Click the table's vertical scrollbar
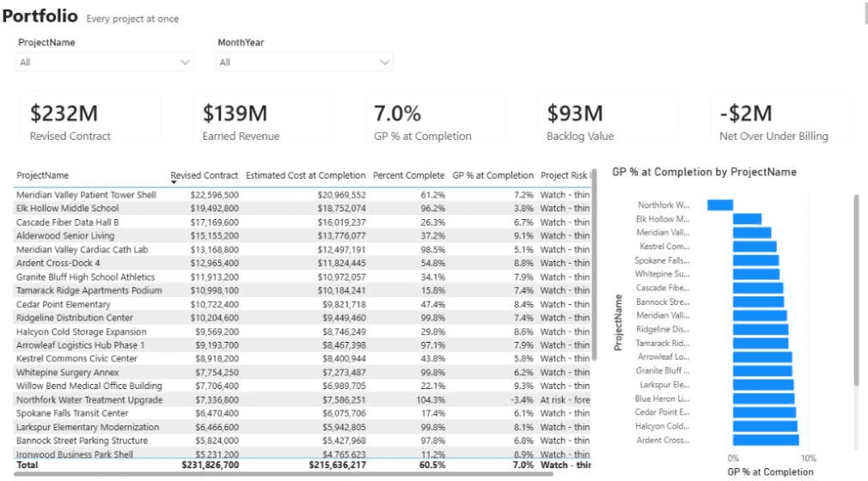Viewport: 868px width, 481px height. (x=594, y=265)
